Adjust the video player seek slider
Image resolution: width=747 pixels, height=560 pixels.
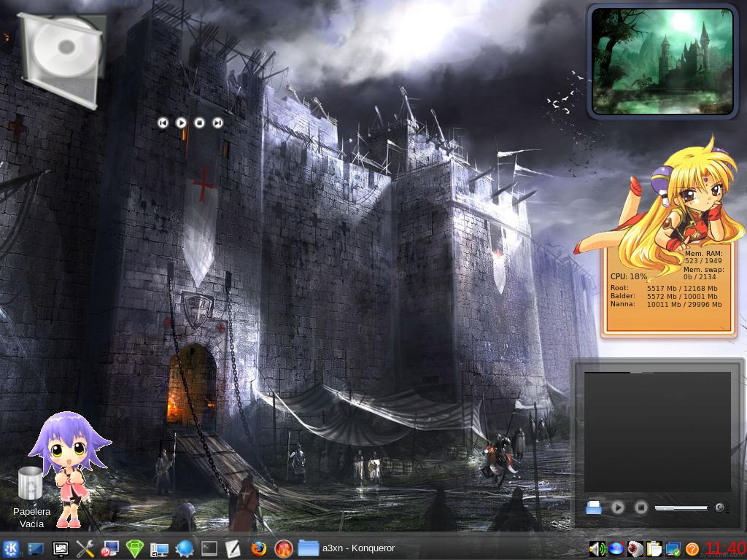click(x=681, y=508)
